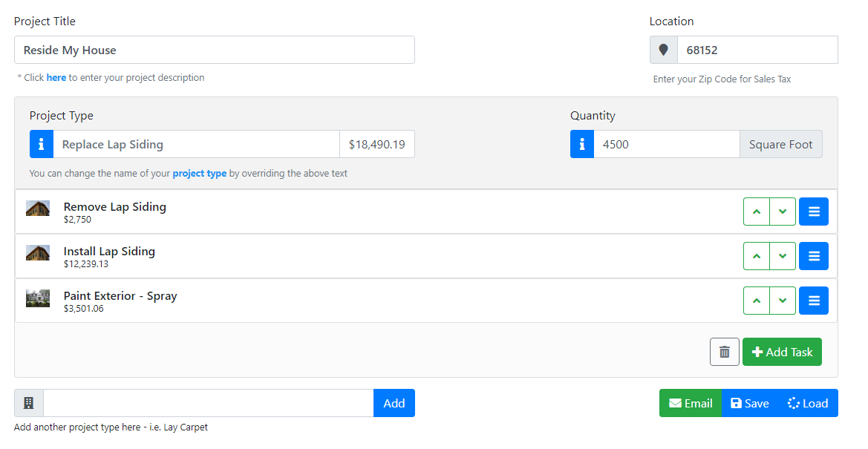868x449 pixels.
Task: Click the blue Add button
Action: click(x=394, y=403)
